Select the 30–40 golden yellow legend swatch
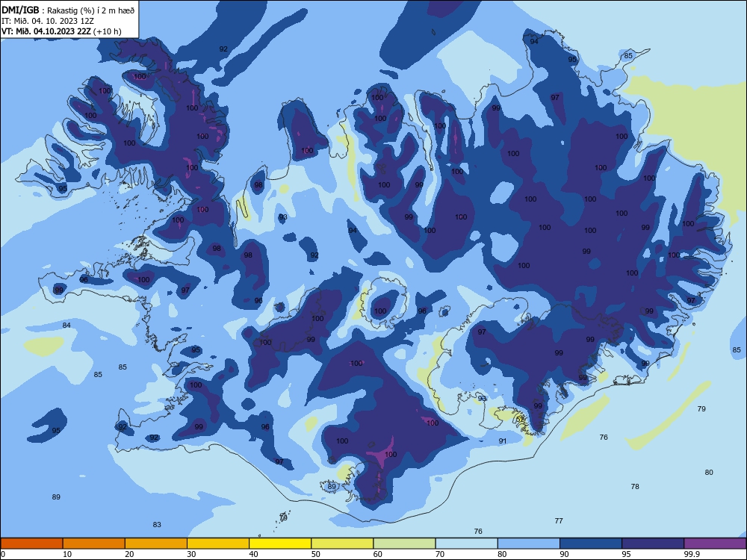This screenshot has height=560, width=747. (218, 544)
